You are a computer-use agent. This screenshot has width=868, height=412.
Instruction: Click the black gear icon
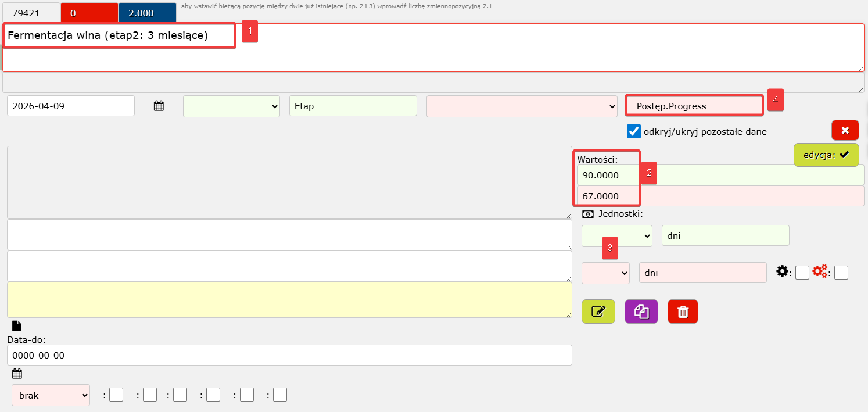[x=783, y=271]
